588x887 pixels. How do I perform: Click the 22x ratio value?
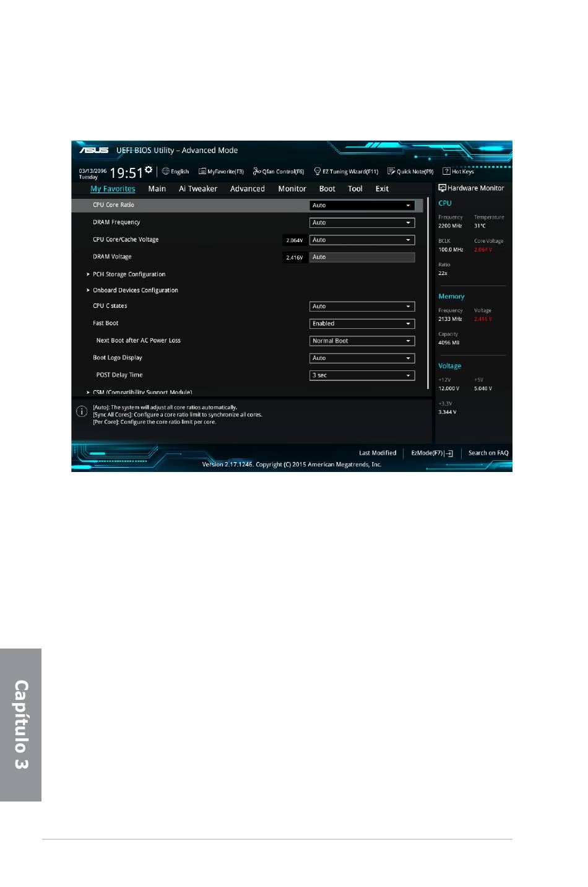pyautogui.click(x=443, y=273)
